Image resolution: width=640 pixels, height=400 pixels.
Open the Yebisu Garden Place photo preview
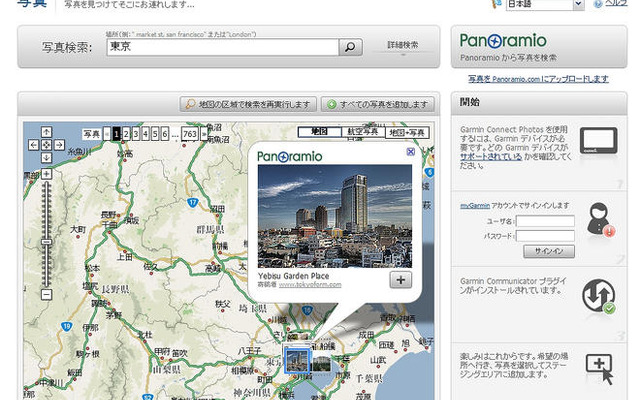coord(335,216)
